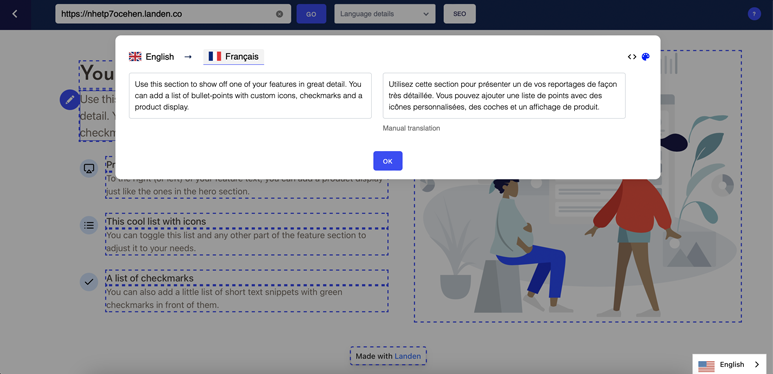This screenshot has height=374, width=773.
Task: Open the code view brackets icon
Action: tap(632, 57)
